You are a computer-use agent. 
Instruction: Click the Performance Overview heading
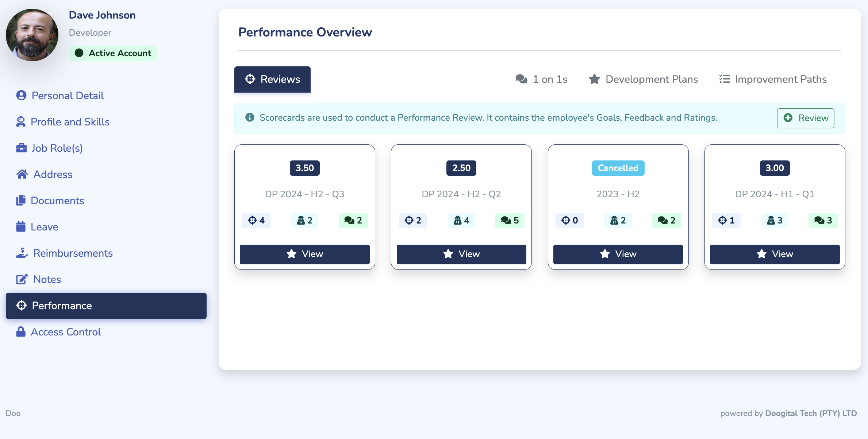pos(305,32)
